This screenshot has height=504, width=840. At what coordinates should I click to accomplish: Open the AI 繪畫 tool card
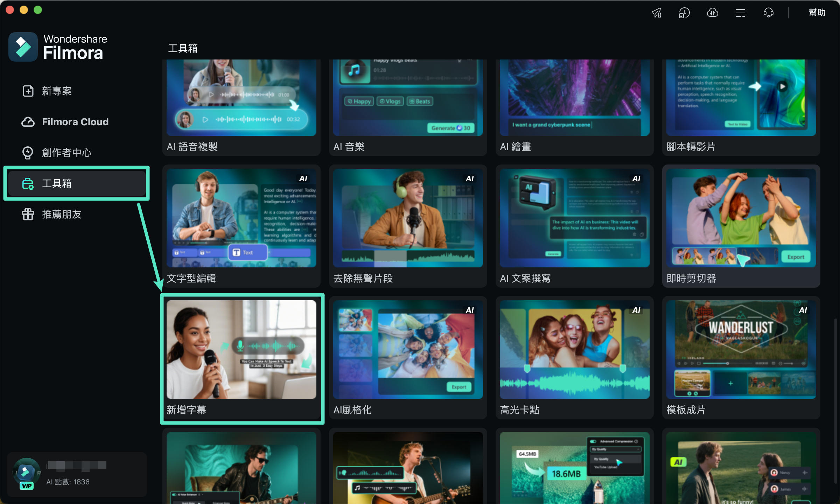(x=575, y=107)
